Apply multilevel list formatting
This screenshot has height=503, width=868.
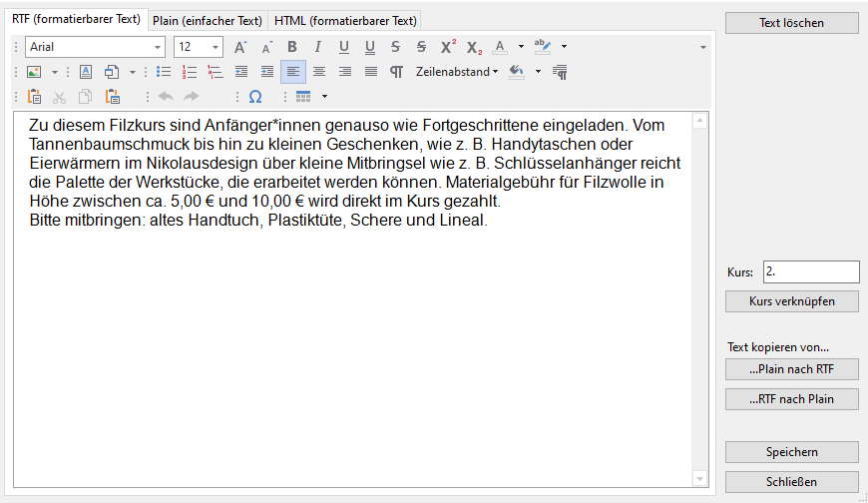pos(216,72)
